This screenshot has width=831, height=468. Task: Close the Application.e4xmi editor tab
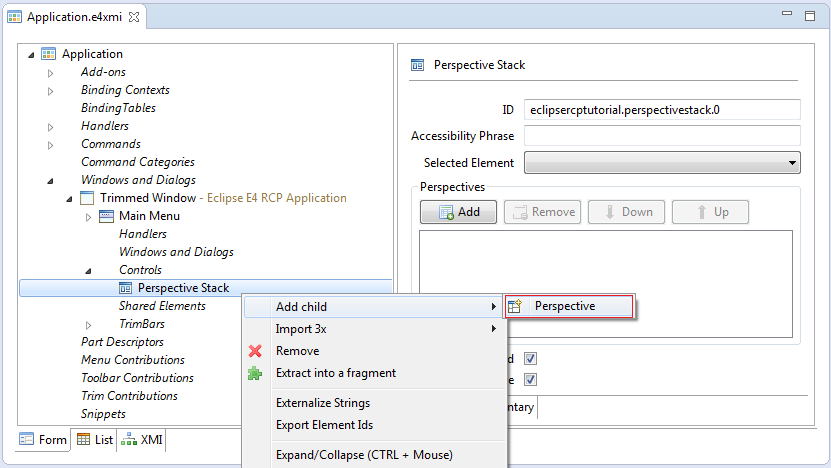click(135, 17)
